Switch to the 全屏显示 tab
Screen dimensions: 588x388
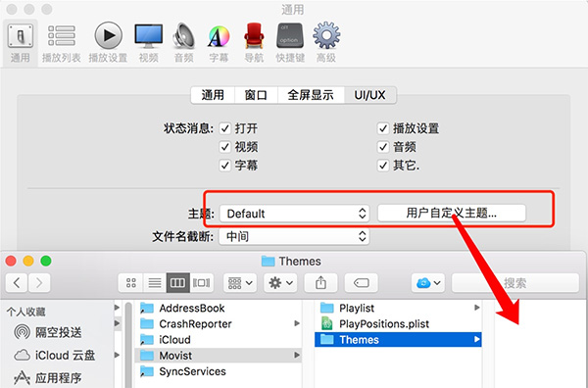coord(311,95)
